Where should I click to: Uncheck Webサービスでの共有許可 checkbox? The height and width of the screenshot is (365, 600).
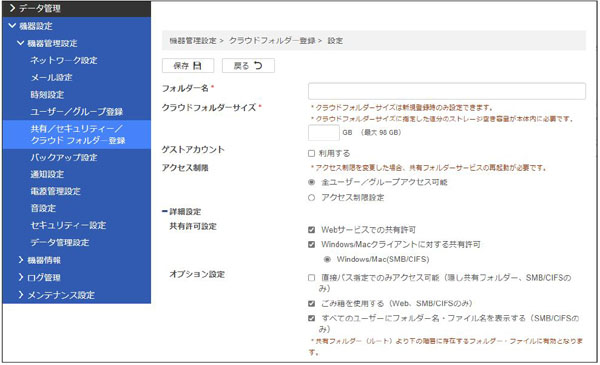(311, 230)
